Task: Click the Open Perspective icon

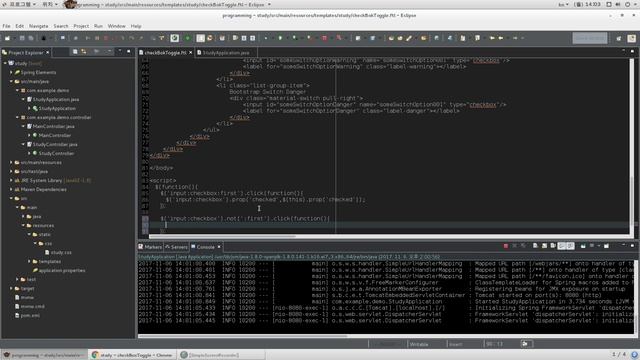Action: click(619, 38)
